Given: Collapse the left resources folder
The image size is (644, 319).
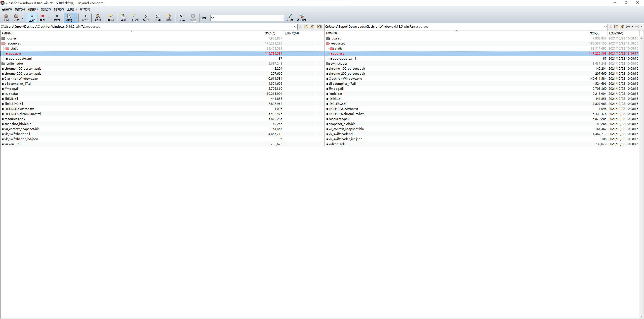Looking at the screenshot, I should (4, 43).
